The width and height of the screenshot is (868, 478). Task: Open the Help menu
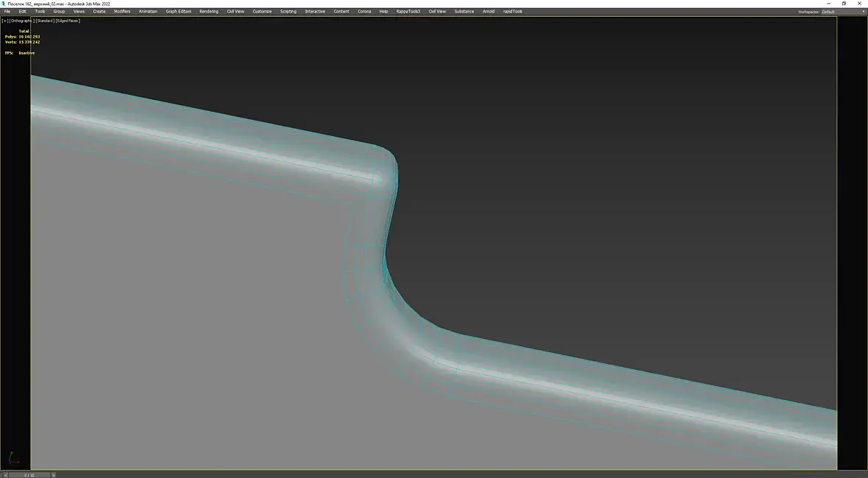(x=383, y=11)
